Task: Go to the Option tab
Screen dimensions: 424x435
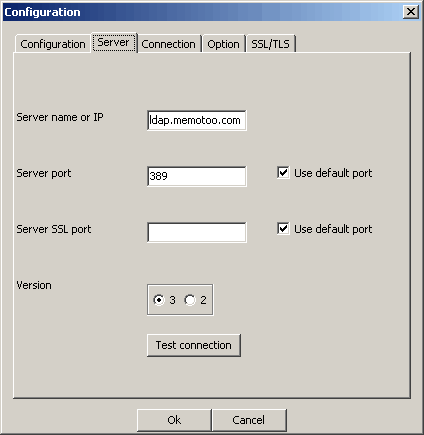Action: pyautogui.click(x=223, y=44)
